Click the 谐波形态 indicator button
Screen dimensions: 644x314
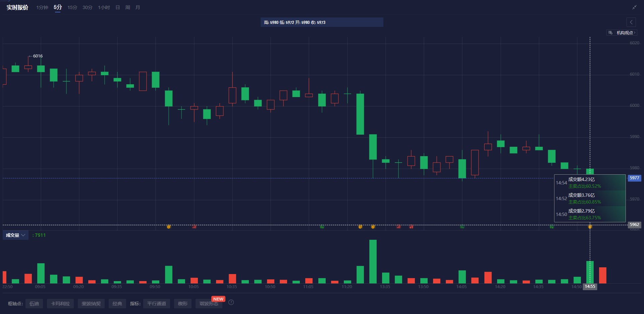coord(209,304)
